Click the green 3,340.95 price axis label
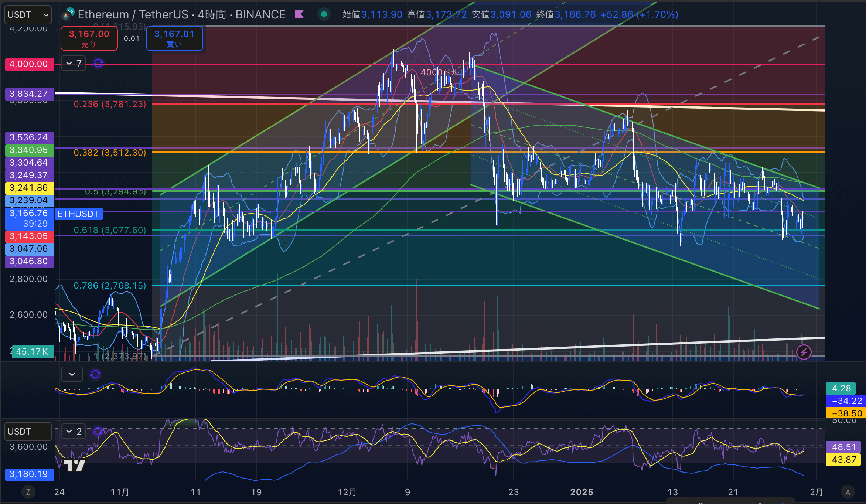The height and width of the screenshot is (504, 866). pyautogui.click(x=29, y=150)
